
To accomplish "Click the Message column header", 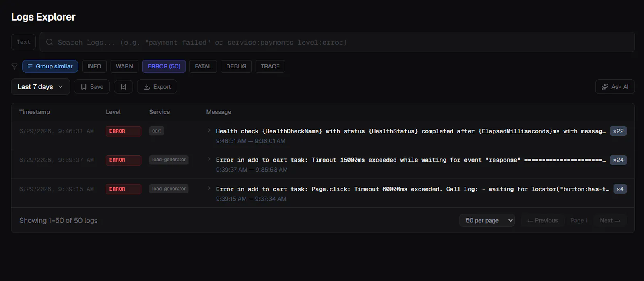I will [x=219, y=112].
